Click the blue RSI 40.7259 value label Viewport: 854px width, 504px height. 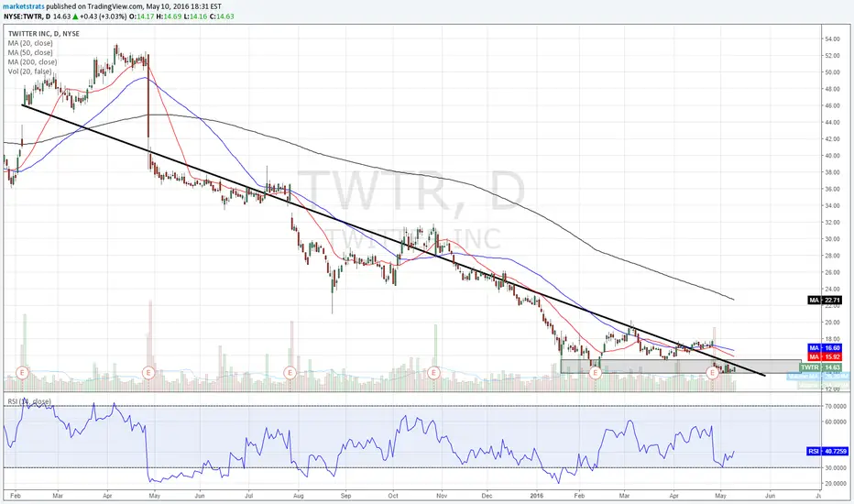827,451
